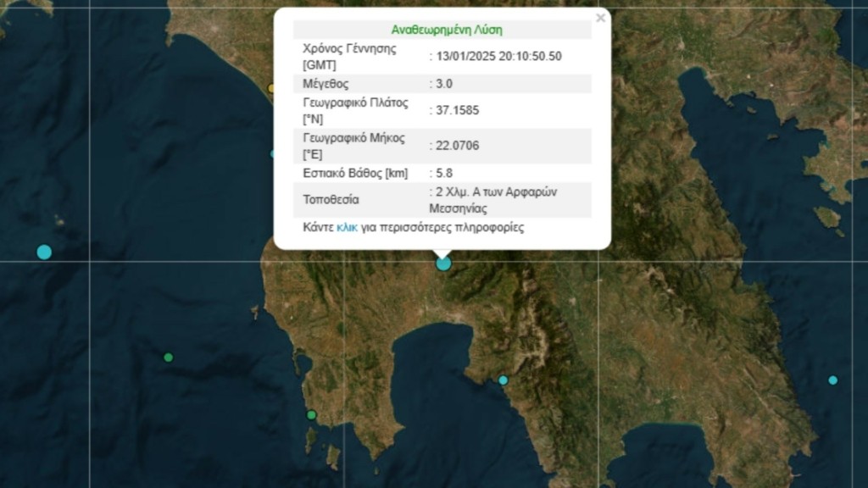Select the cyan marker at the far right sea

pos(832,380)
